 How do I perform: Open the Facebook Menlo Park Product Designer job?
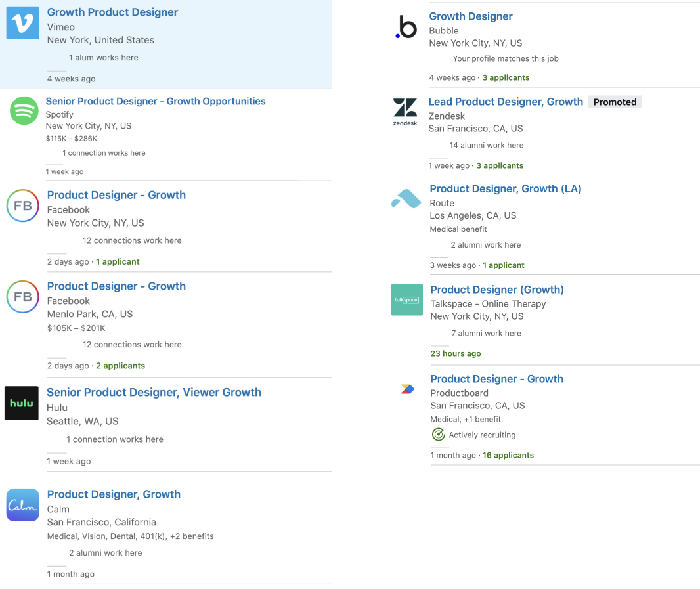[x=116, y=286]
